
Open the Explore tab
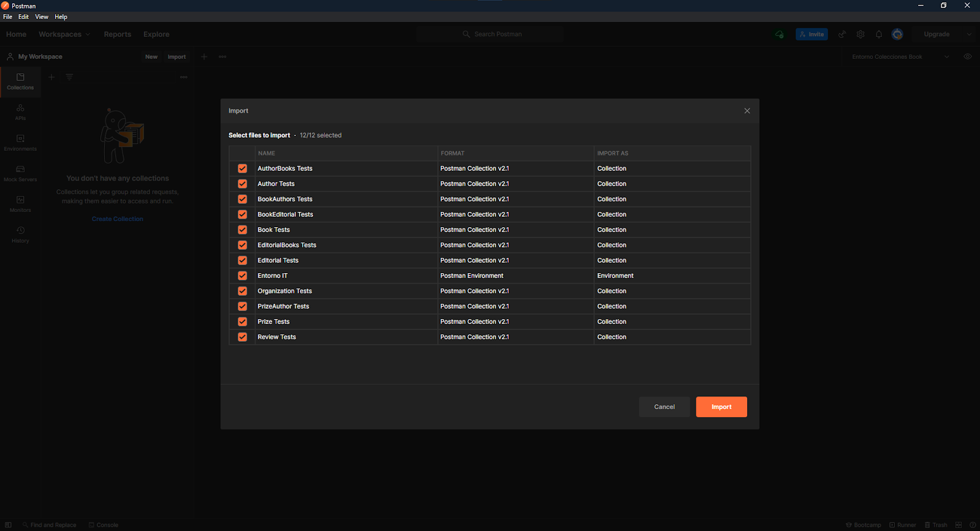(x=156, y=34)
